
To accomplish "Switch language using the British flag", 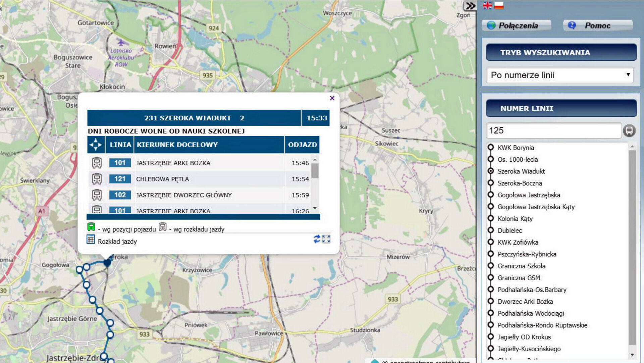I will pos(487,5).
